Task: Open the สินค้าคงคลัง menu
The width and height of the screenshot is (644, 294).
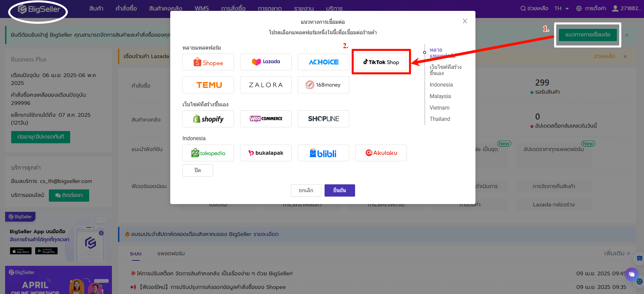Action: click(165, 8)
